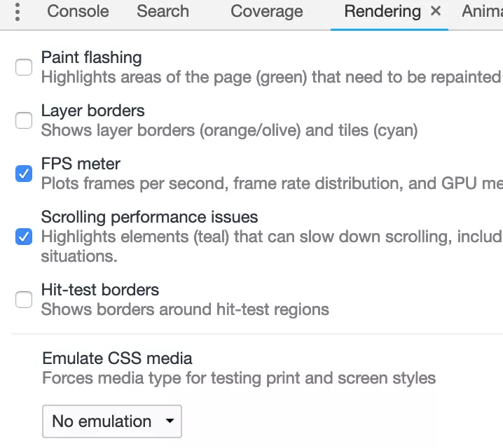
Task: Switch to the Animations tab
Action: click(482, 11)
